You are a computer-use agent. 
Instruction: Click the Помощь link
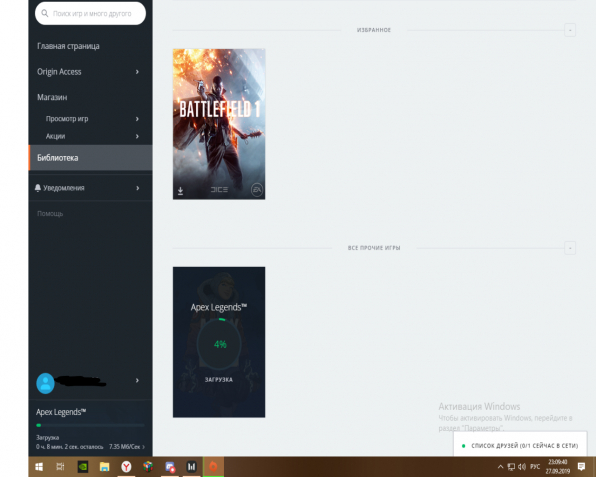coord(50,214)
